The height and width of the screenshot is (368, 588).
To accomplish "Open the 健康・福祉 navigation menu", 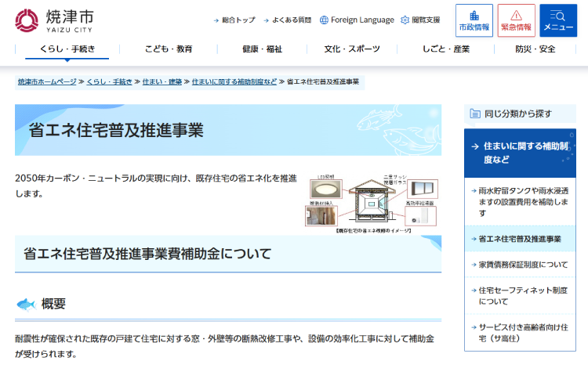I will click(x=262, y=49).
